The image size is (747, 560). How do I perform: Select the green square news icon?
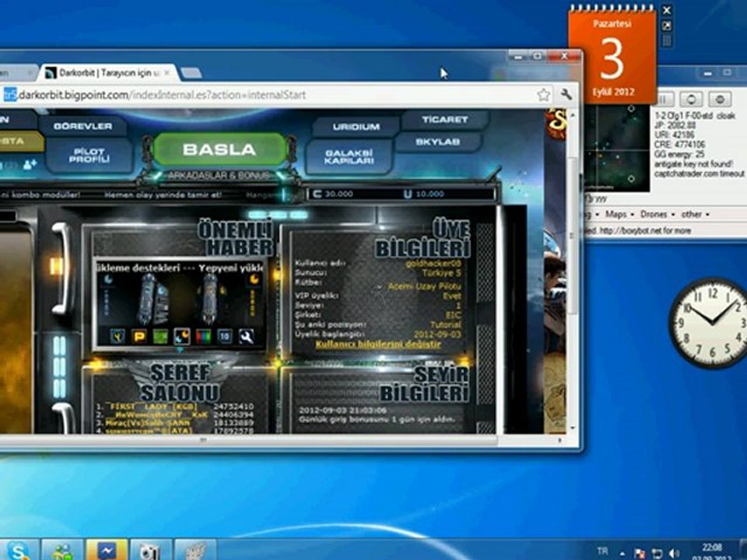(160, 336)
